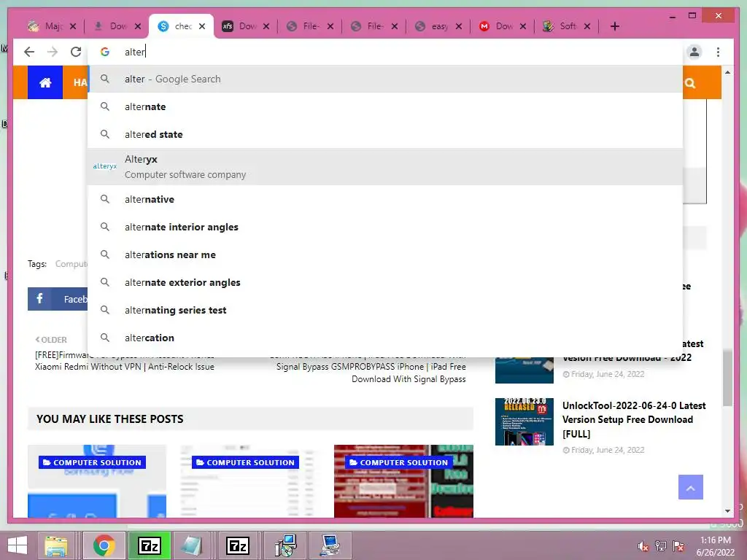Image resolution: width=747 pixels, height=560 pixels.
Task: Share via the Facebook button
Action: tap(58, 299)
